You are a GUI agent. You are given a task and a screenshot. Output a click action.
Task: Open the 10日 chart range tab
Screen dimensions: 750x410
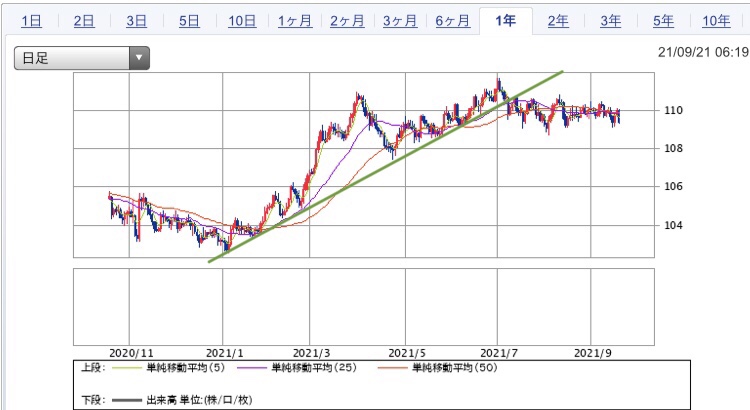coord(242,21)
